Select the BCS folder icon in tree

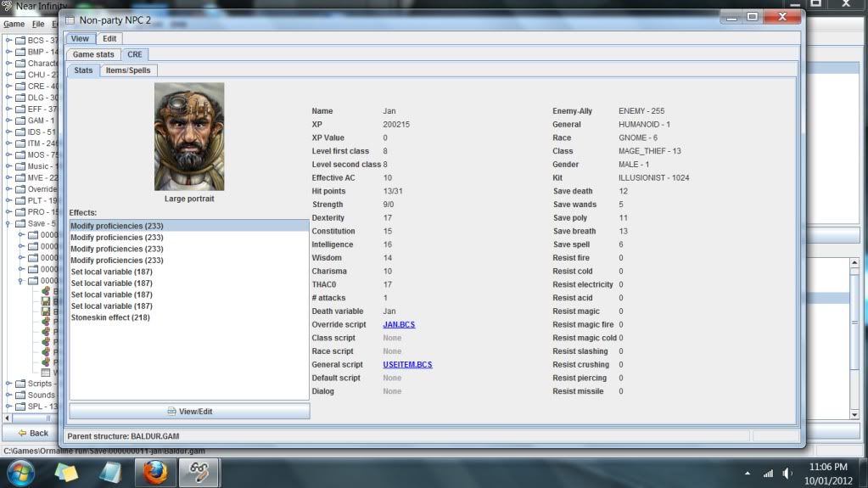[20, 40]
